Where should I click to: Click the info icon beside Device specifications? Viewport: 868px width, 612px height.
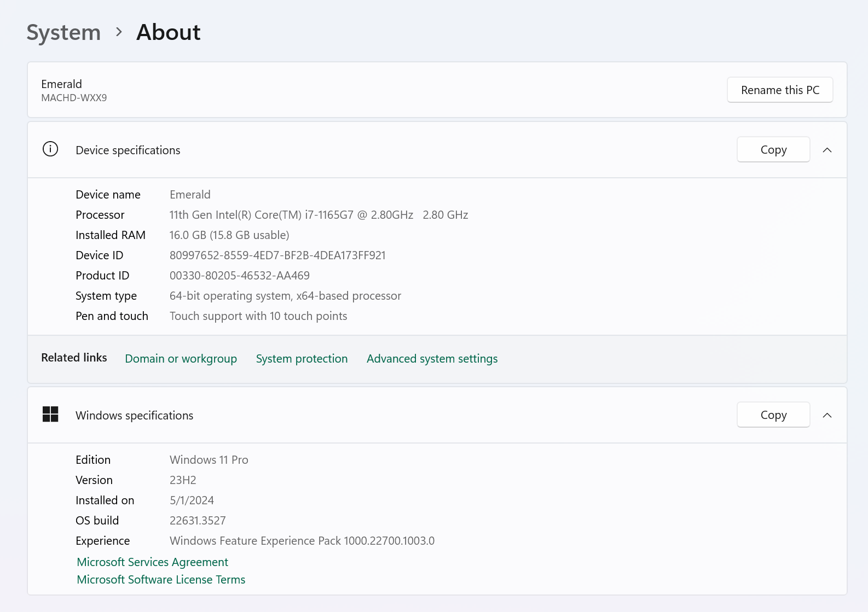50,149
